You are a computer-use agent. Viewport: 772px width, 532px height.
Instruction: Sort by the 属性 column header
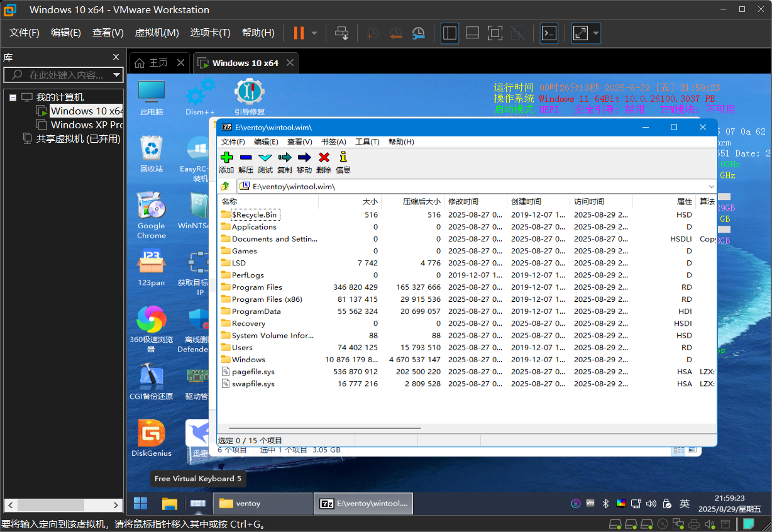664,201
